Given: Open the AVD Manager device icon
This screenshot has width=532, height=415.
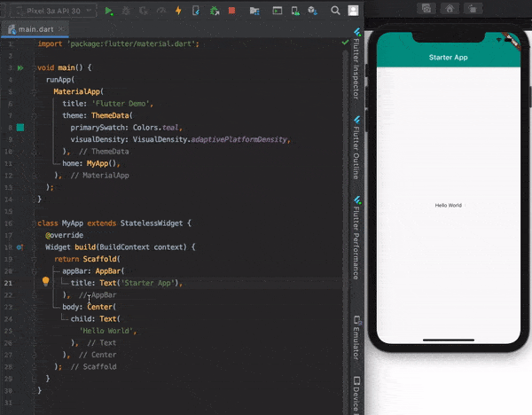Looking at the screenshot, I should 295,11.
